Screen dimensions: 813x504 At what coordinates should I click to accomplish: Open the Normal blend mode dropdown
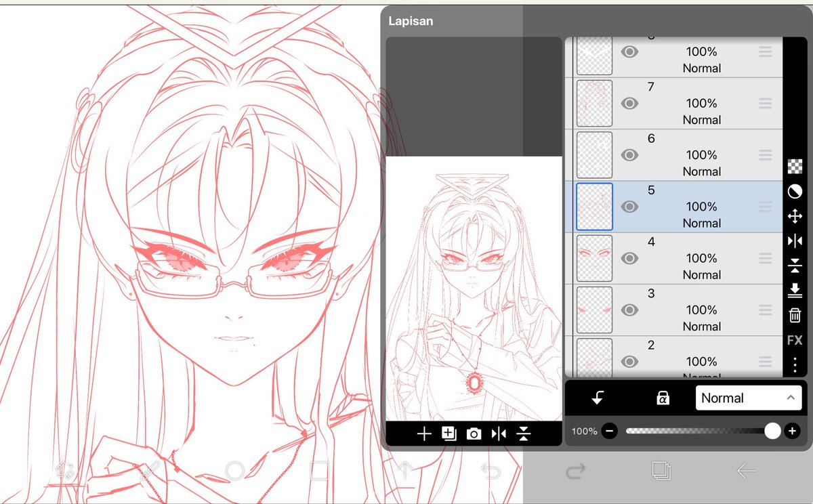tap(749, 398)
